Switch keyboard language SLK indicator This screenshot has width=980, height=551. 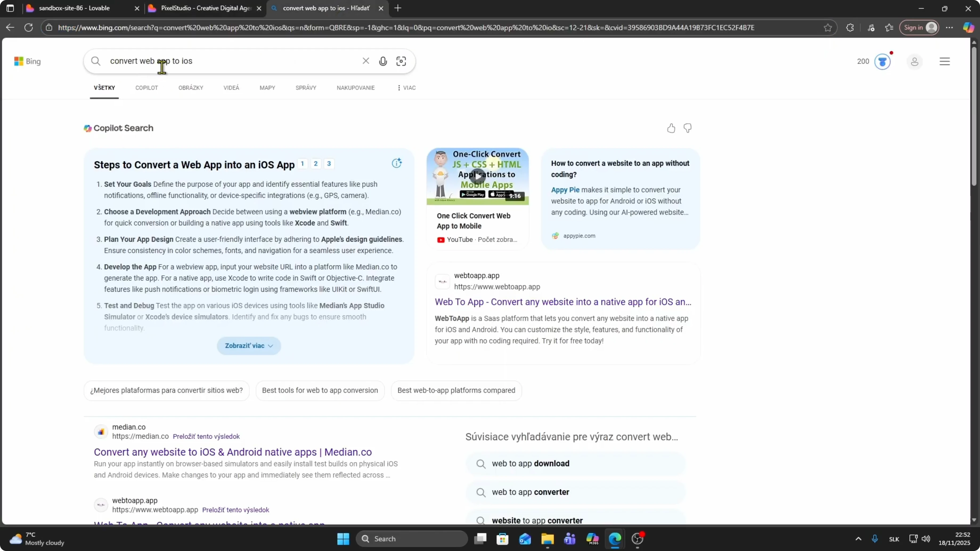[894, 539]
